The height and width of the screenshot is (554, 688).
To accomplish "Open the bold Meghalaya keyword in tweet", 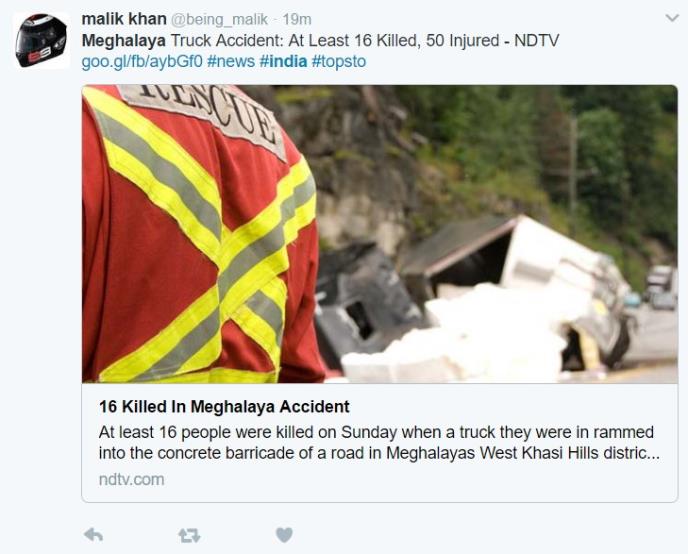I will (124, 40).
